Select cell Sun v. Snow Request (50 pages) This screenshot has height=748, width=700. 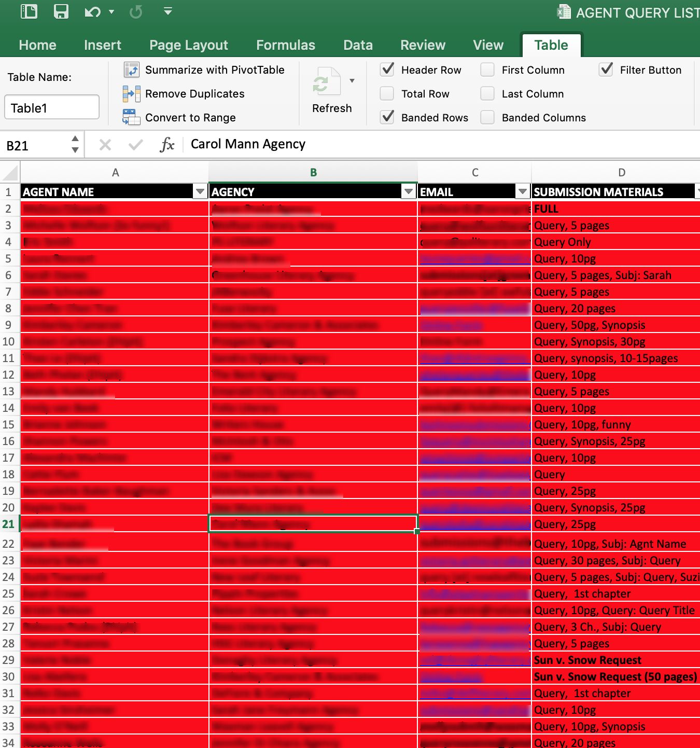pyautogui.click(x=616, y=676)
